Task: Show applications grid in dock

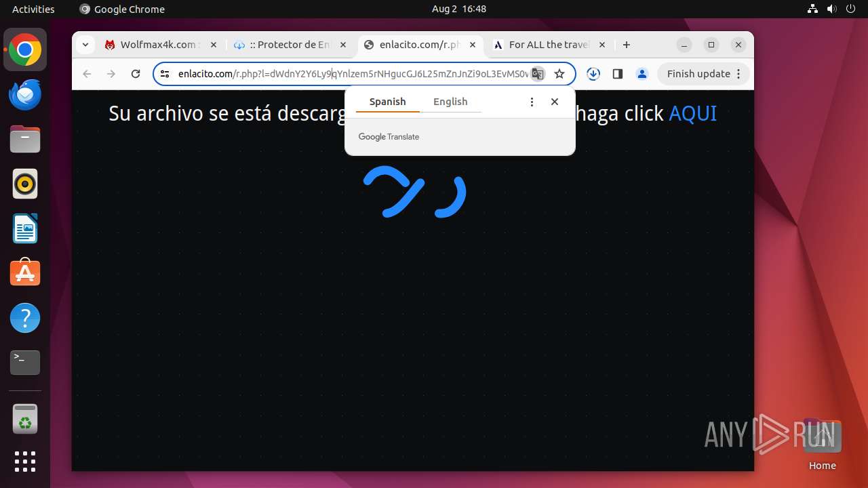Action: click(x=25, y=462)
